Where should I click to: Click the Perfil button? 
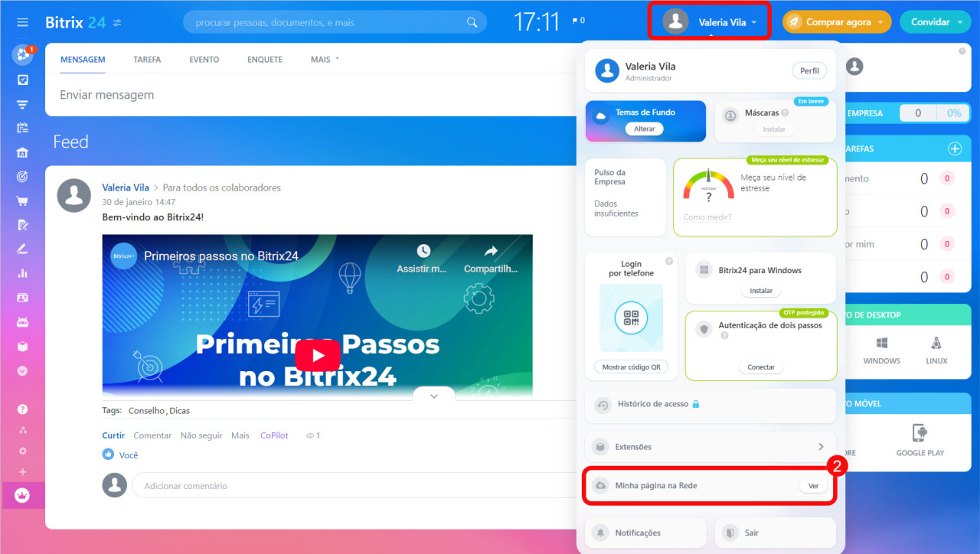(x=809, y=71)
